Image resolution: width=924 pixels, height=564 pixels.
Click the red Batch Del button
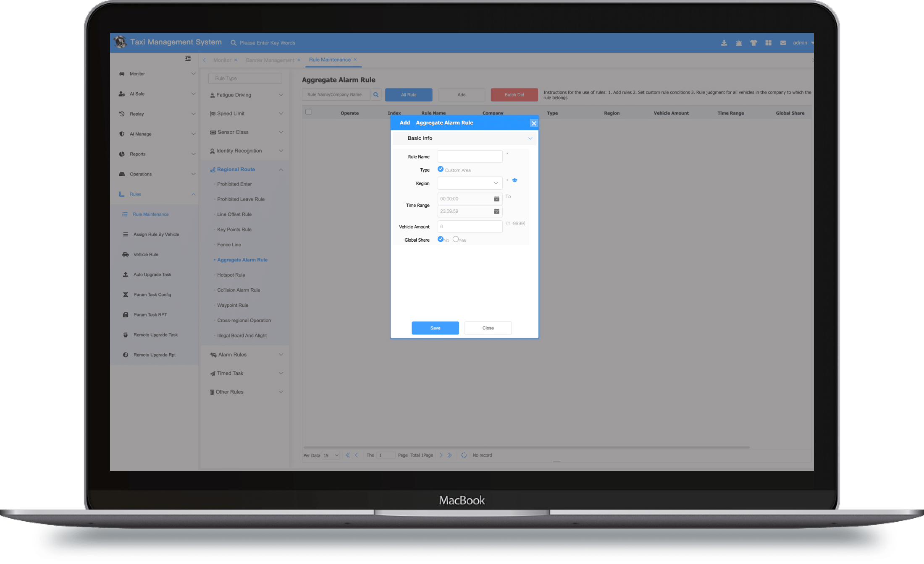tap(514, 95)
